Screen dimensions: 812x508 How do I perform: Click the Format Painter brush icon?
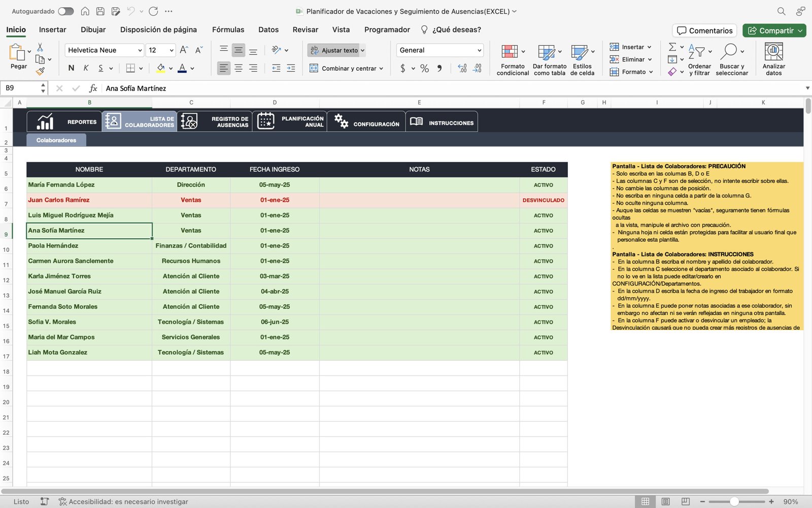[x=40, y=72]
